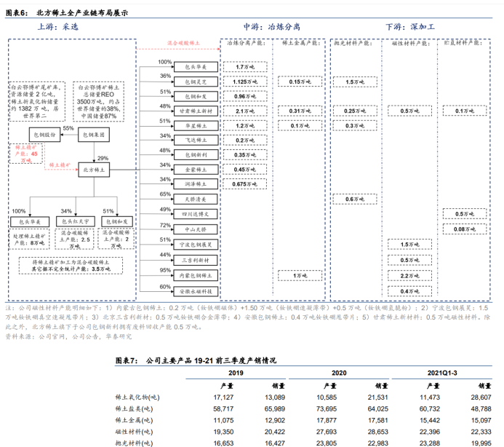Click the 抛光材料产能 column label
The width and height of the screenshot is (504, 447).
[x=353, y=43]
